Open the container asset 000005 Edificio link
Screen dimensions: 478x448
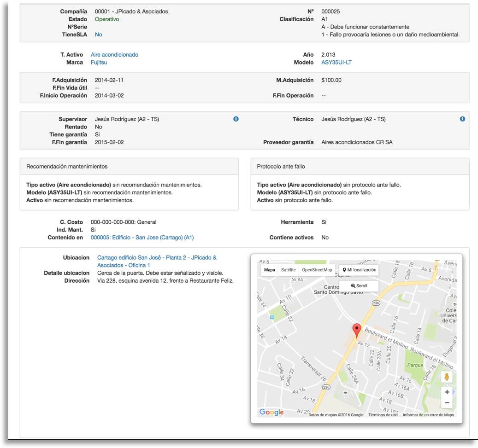142,238
